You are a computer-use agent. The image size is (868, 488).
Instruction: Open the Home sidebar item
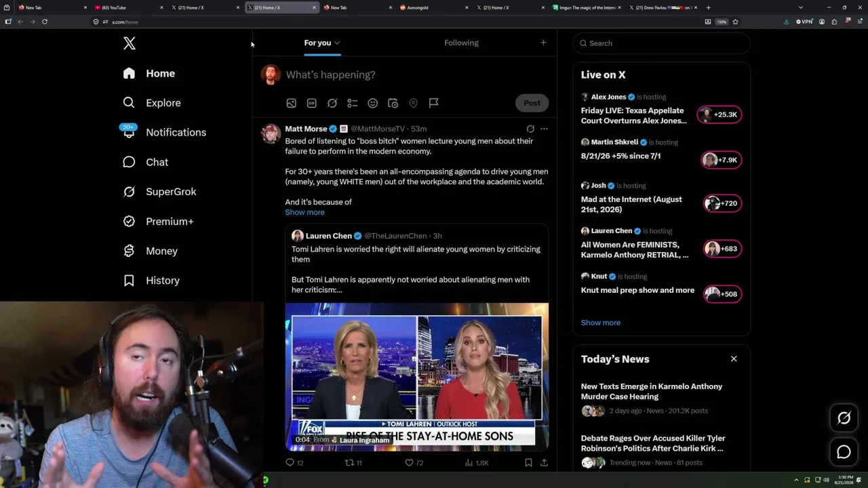pos(149,73)
